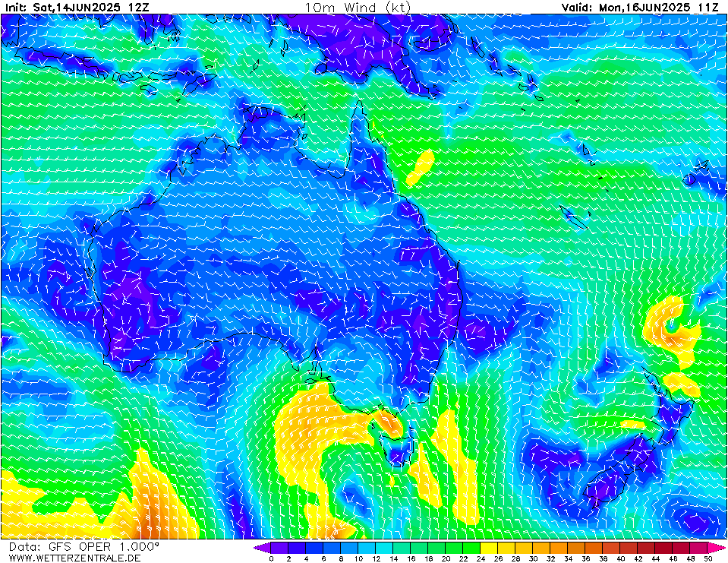Click the 2 label on the color scale
This screenshot has width=728, height=563.
coord(288,558)
